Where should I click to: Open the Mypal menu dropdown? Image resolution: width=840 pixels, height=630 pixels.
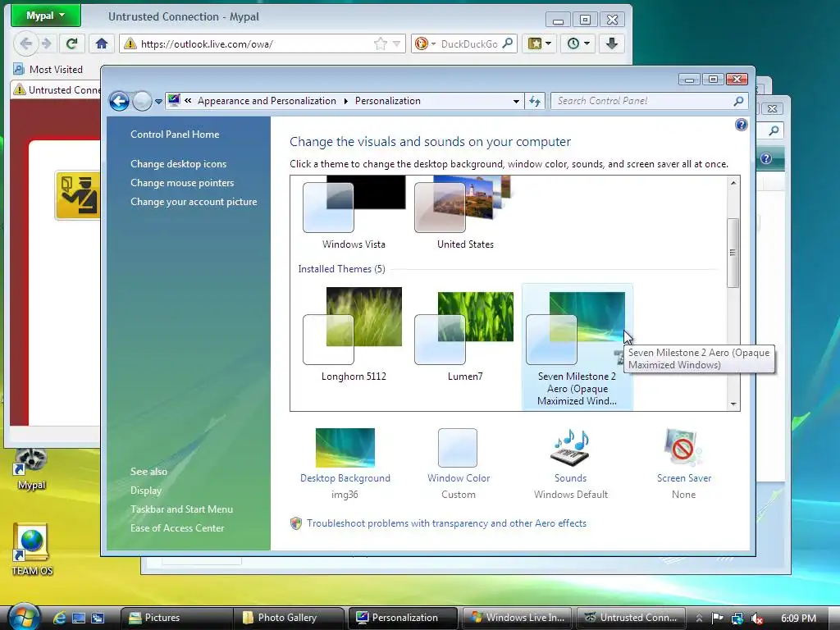coord(46,16)
